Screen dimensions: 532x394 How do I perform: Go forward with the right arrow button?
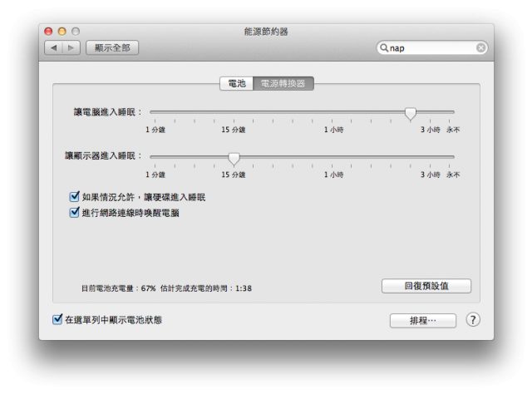[x=71, y=48]
